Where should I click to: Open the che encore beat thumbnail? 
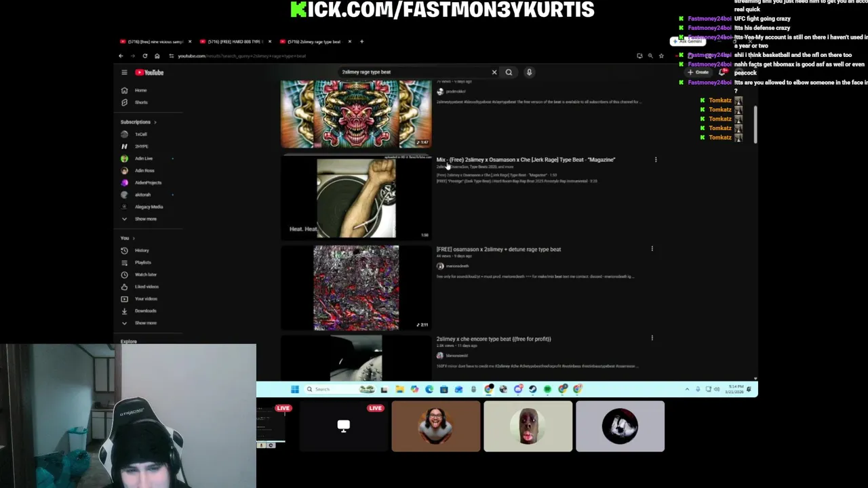356,357
